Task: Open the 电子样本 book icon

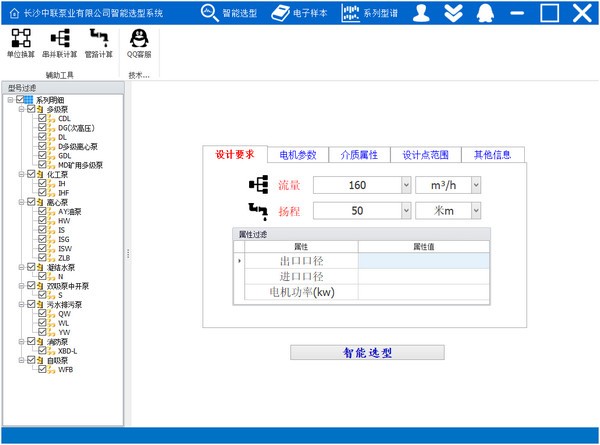Action: (280, 13)
